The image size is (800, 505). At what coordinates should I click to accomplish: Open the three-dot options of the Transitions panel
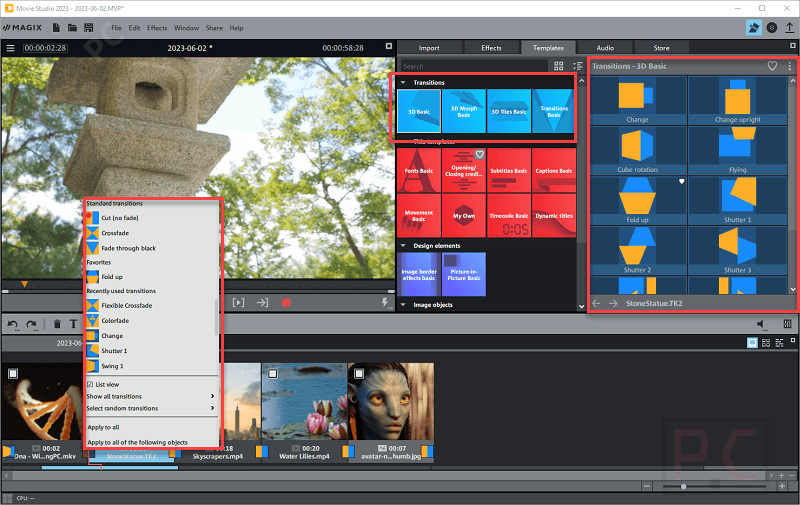click(x=789, y=66)
